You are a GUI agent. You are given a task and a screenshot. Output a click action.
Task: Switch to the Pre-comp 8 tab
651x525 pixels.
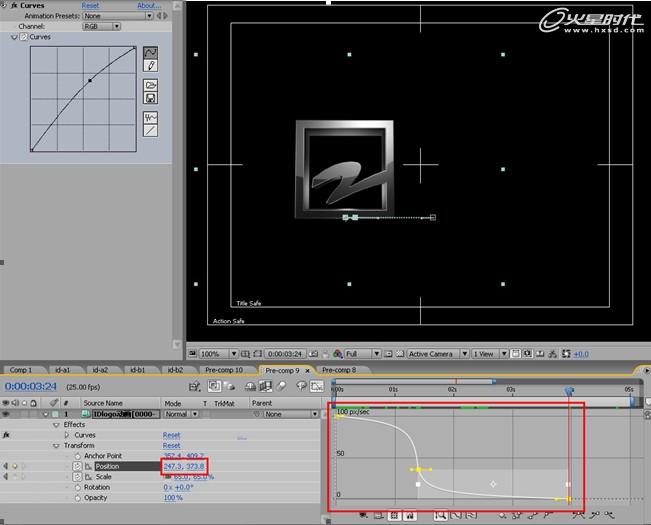(x=339, y=370)
